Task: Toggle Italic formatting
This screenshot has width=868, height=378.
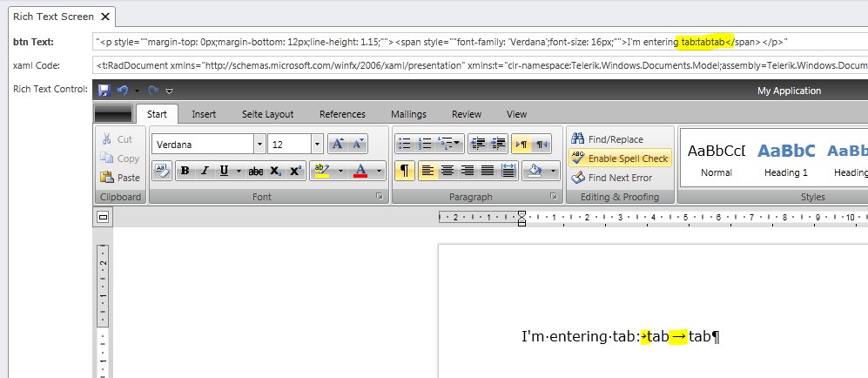Action: [205, 171]
